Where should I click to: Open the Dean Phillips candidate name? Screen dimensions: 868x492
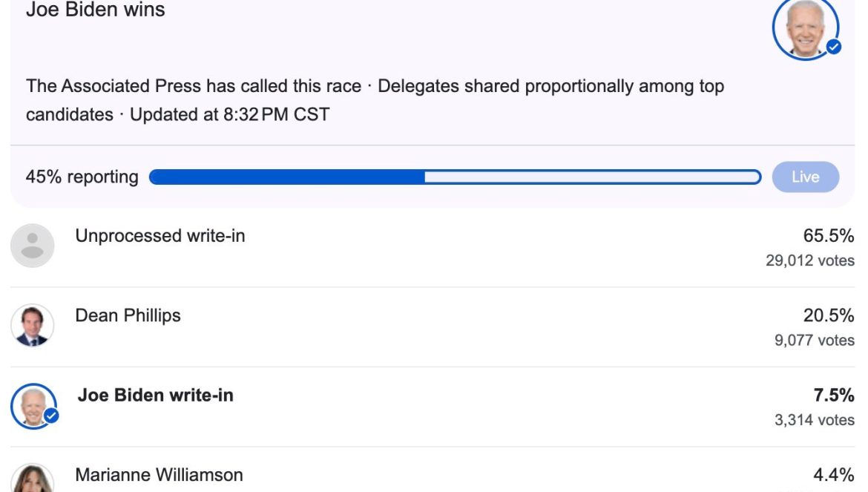pyautogui.click(x=128, y=315)
